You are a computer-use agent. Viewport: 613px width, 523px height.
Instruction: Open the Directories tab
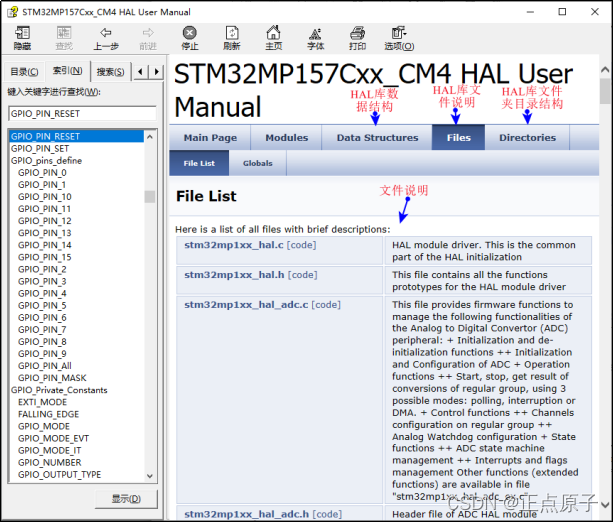pyautogui.click(x=527, y=138)
